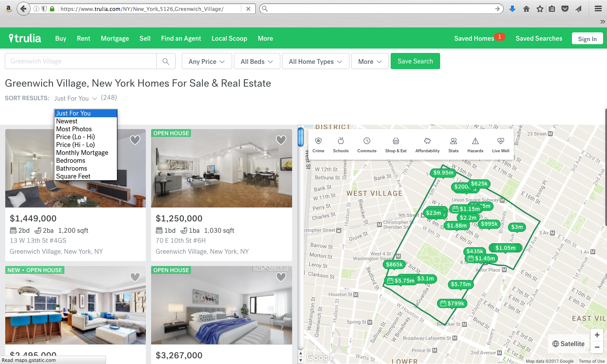
Task: Favorite the 13 W 13th St listing
Action: (x=135, y=140)
